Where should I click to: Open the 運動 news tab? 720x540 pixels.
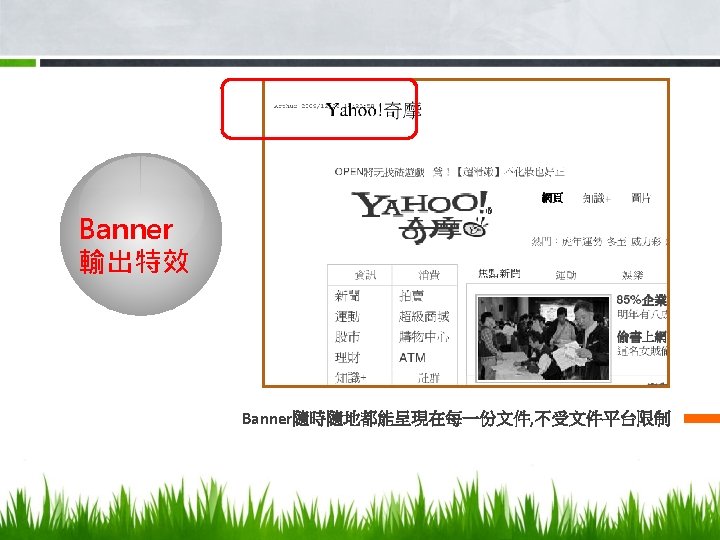[x=565, y=275]
